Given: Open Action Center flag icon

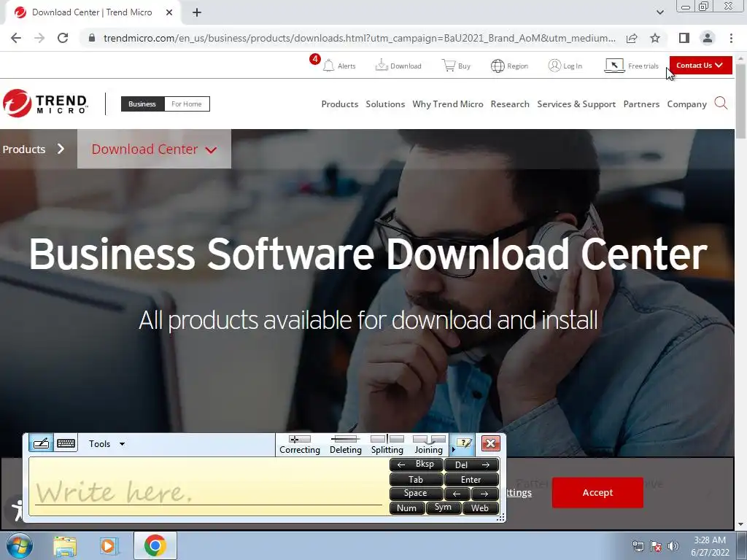Looking at the screenshot, I should coord(656,545).
